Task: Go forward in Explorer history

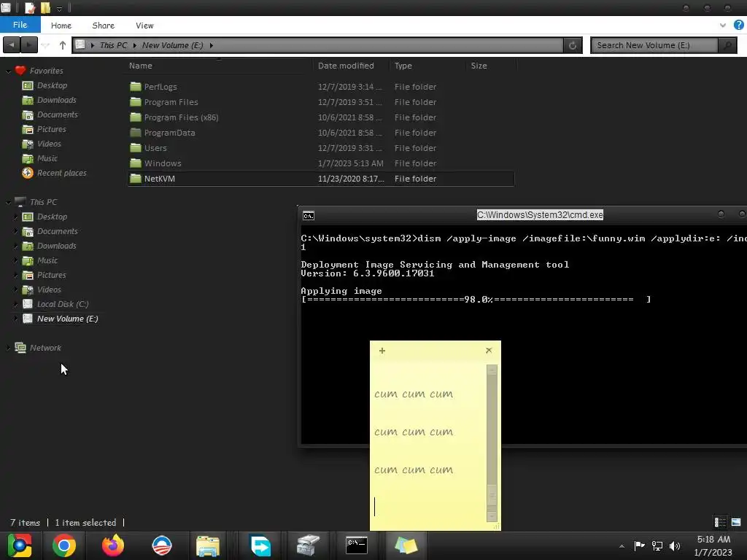Action: pyautogui.click(x=28, y=45)
